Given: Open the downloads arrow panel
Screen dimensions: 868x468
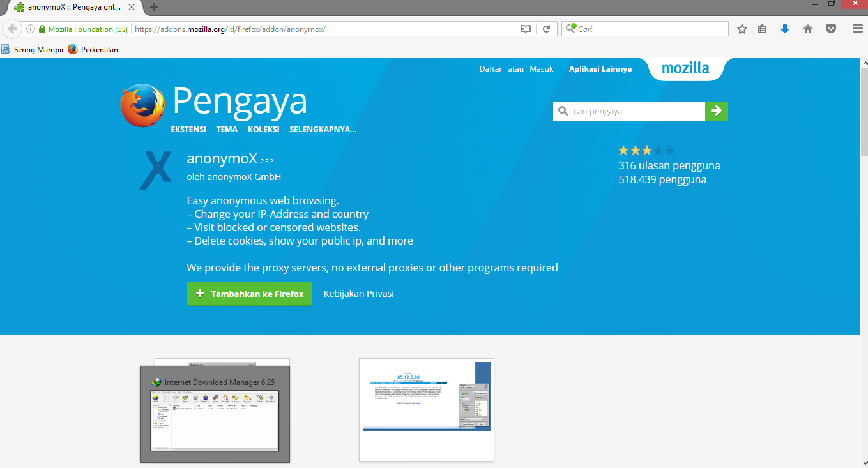Looking at the screenshot, I should coord(785,29).
